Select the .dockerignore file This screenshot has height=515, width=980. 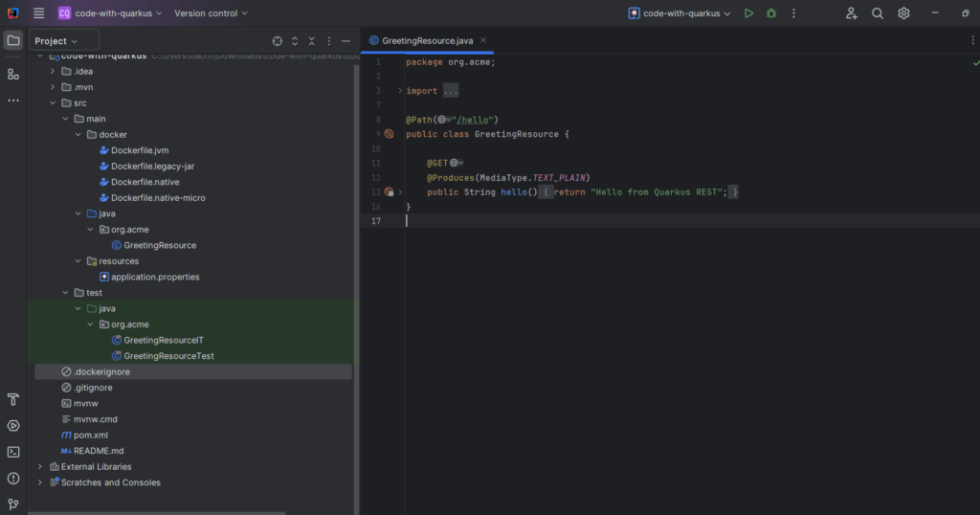pos(193,371)
